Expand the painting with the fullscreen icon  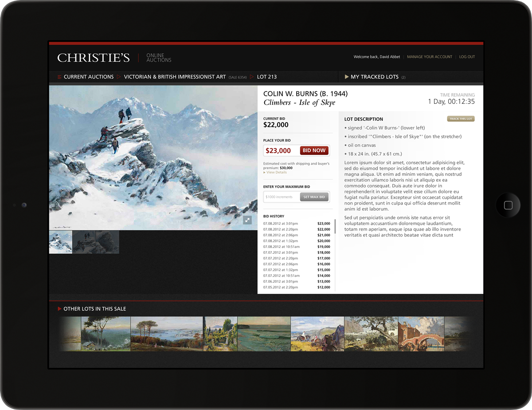[x=247, y=220]
